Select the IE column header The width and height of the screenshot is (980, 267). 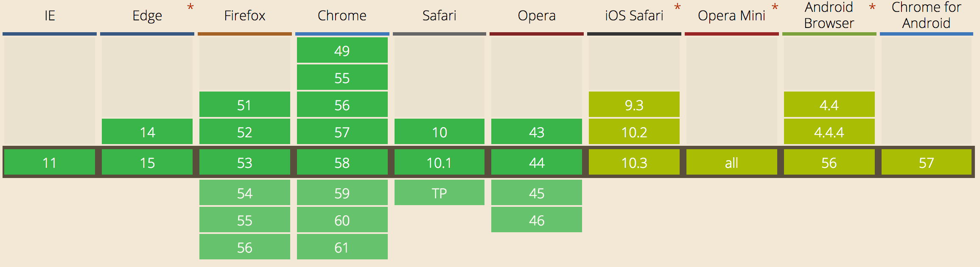[50, 16]
